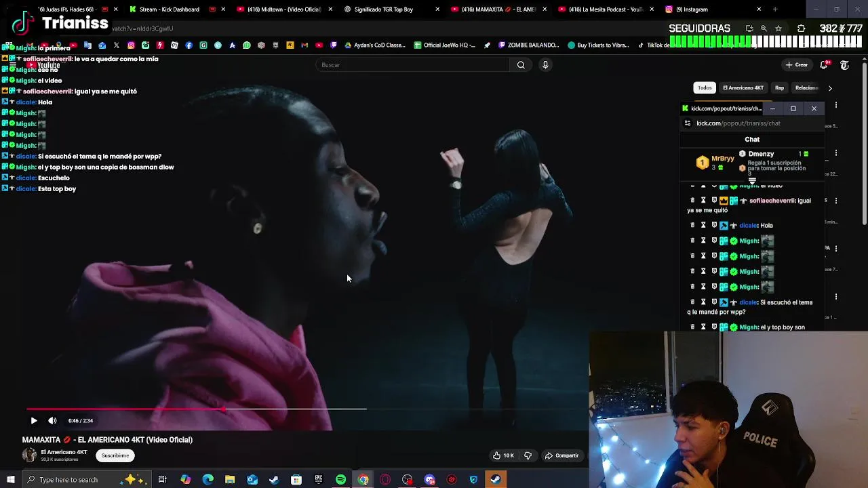Switch to La Mesita Podcast tab

pos(606,9)
